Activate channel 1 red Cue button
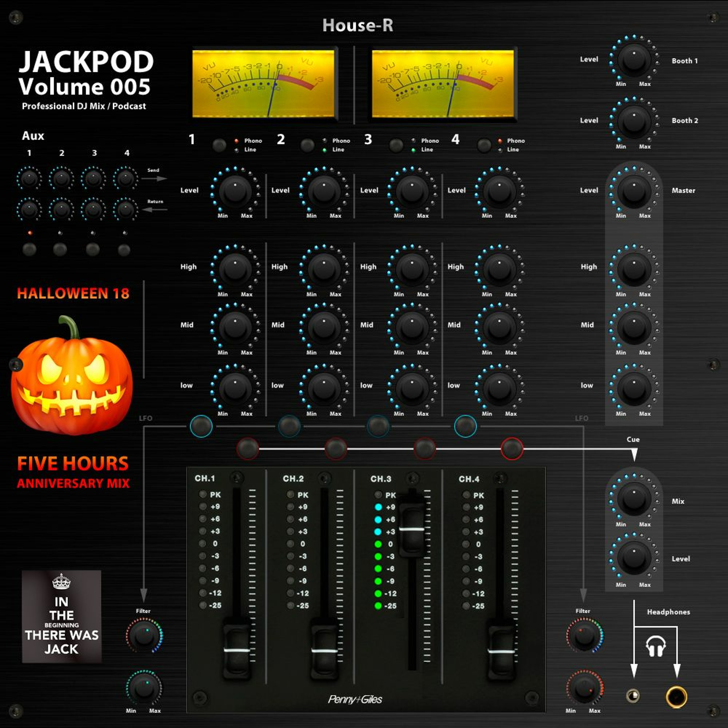The width and height of the screenshot is (728, 728). (248, 448)
